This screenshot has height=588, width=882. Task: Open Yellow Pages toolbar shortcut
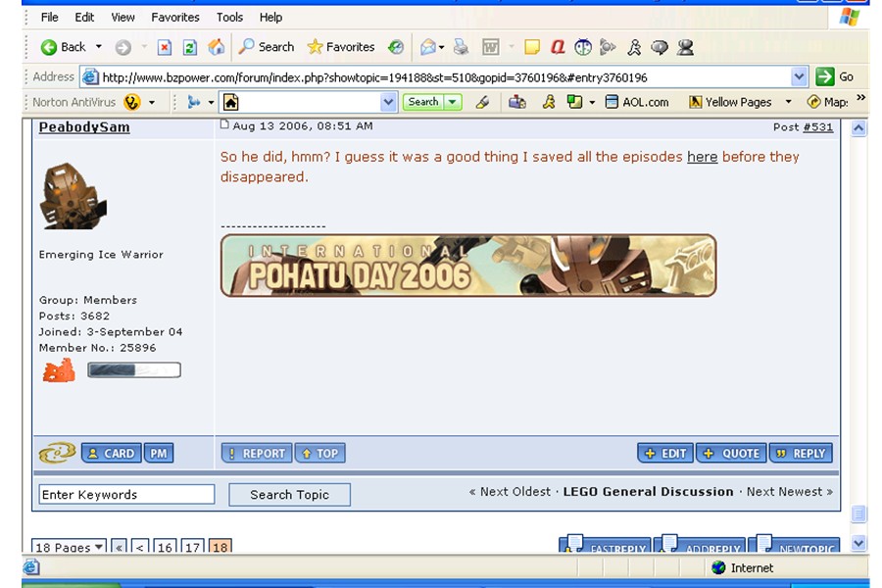tap(730, 102)
